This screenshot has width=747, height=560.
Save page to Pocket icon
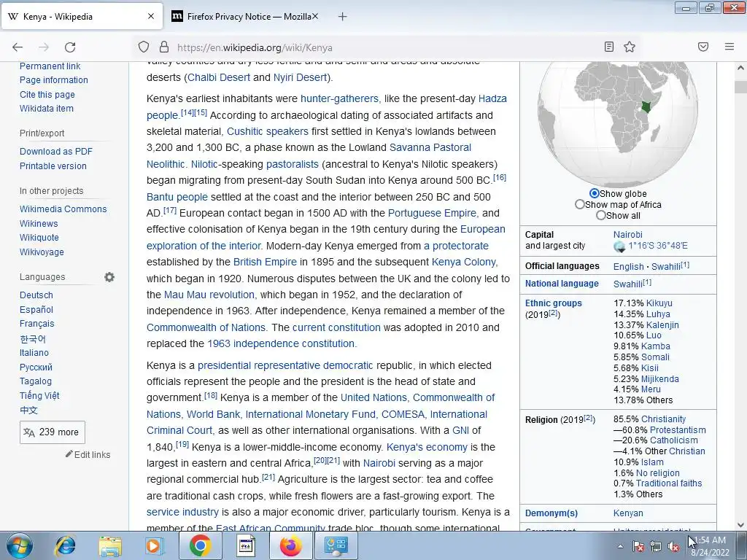pyautogui.click(x=703, y=47)
